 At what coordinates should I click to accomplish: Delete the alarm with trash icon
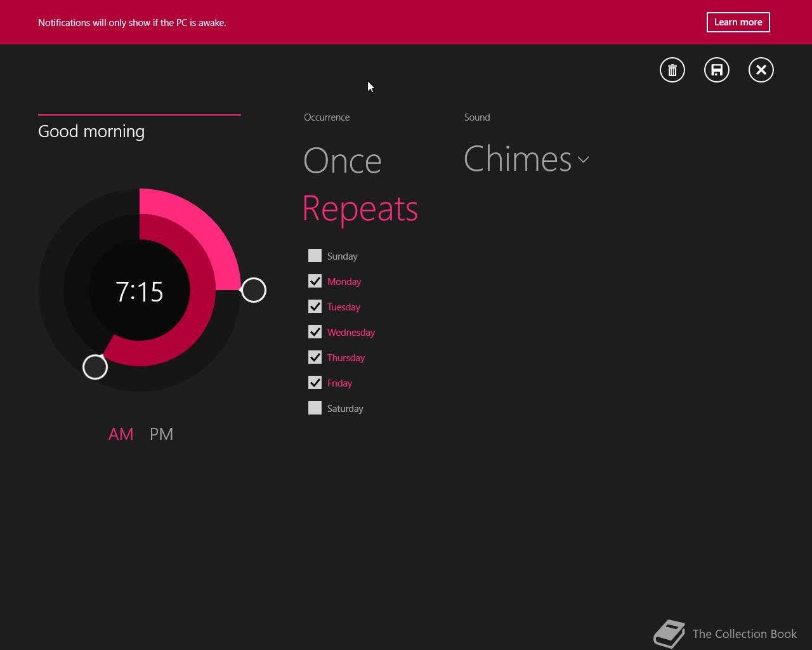pos(672,70)
